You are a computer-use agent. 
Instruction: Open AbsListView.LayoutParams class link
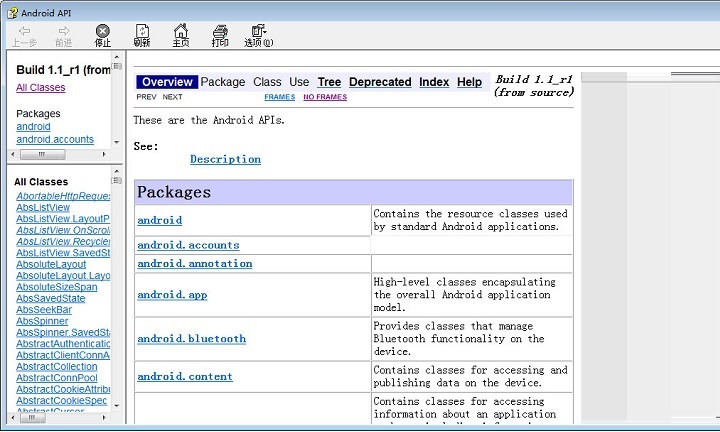tap(63, 219)
